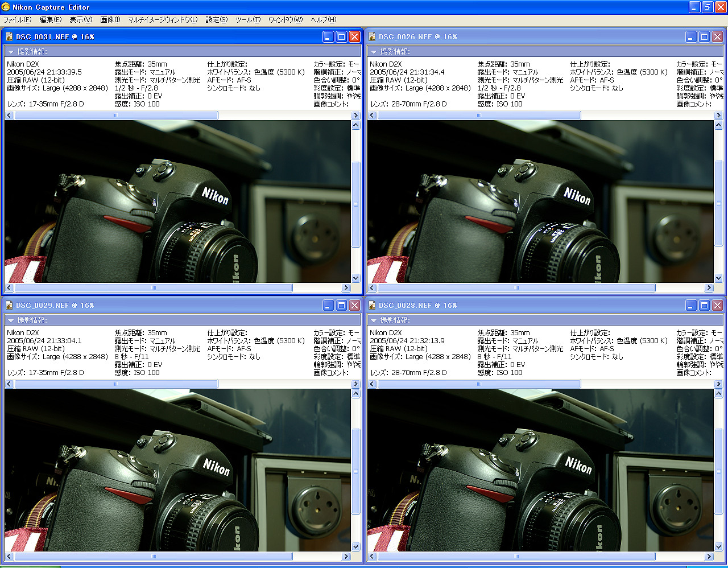Close the DSC_0026.NEF window

tap(717, 36)
